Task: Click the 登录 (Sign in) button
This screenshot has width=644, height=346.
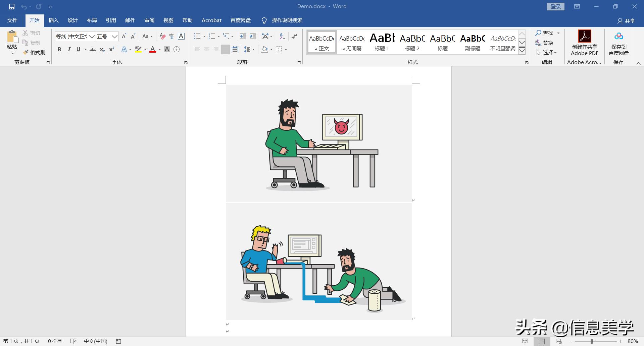Action: pyautogui.click(x=555, y=7)
